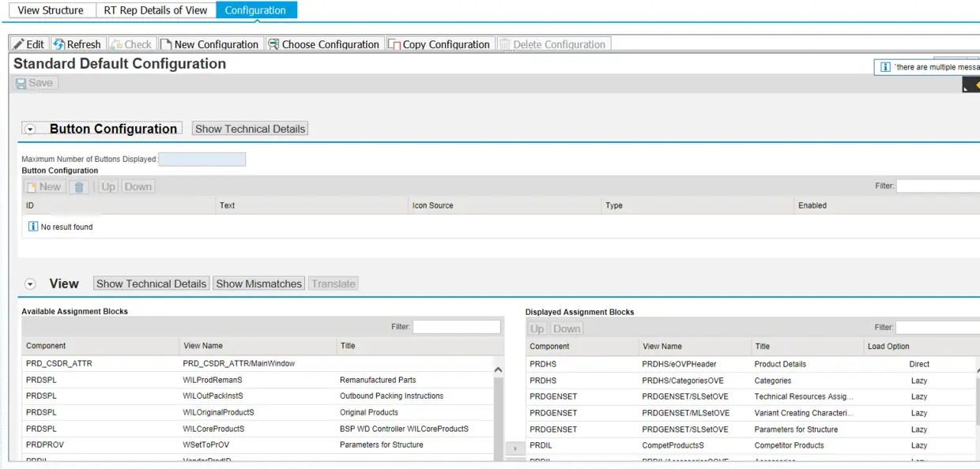Click scroll up arrow in Available Assignment Blocks
This screenshot has width=980, height=469.
coord(498,370)
